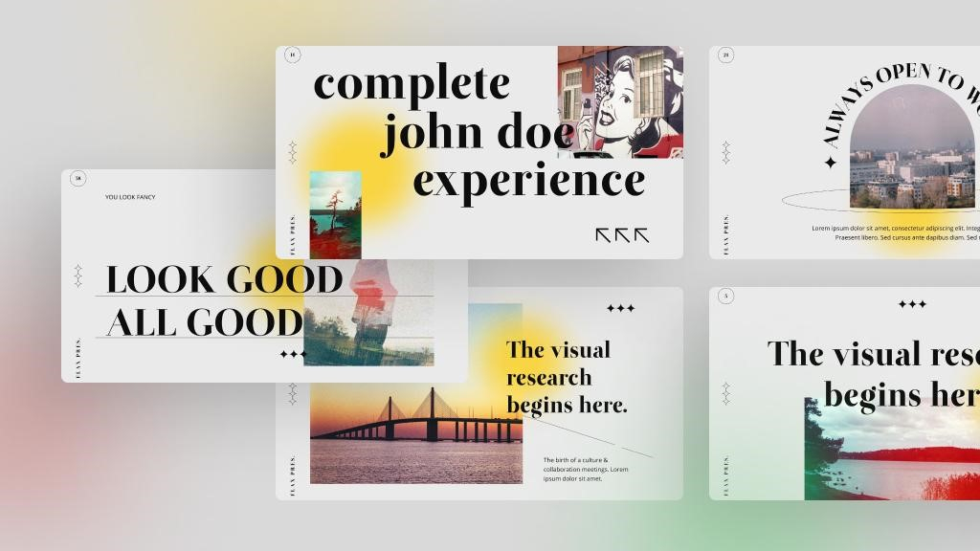Select the "LOOK GOOD" heading
Image resolution: width=980 pixels, height=551 pixels.
224,279
